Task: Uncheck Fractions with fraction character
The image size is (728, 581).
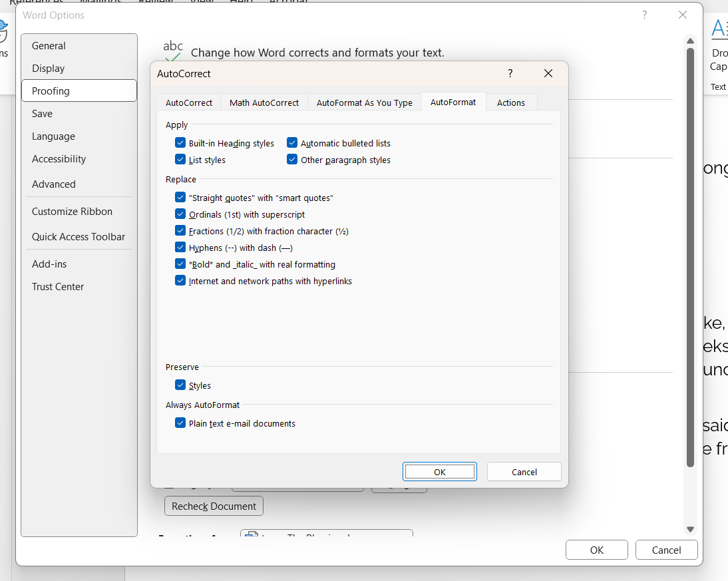Action: [x=180, y=230]
